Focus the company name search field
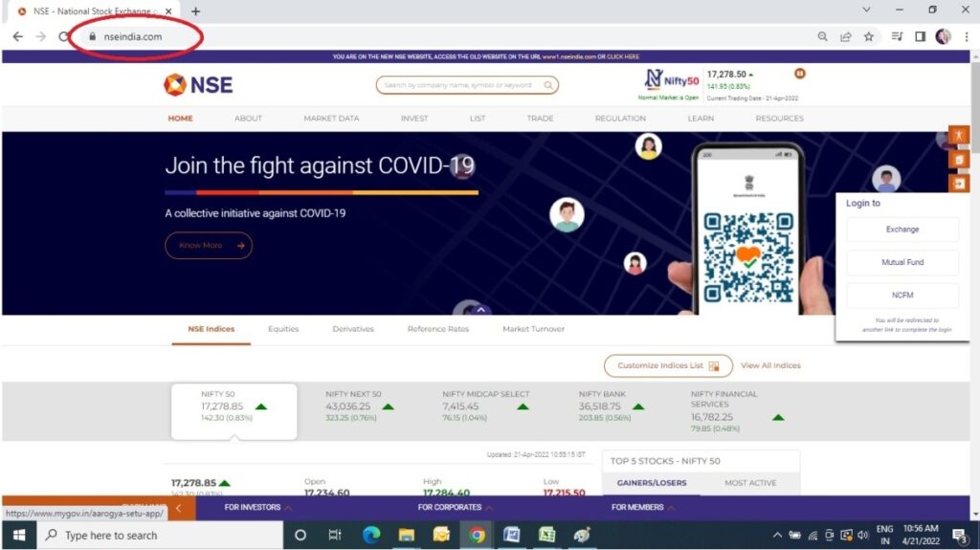980x550 pixels. (x=459, y=85)
